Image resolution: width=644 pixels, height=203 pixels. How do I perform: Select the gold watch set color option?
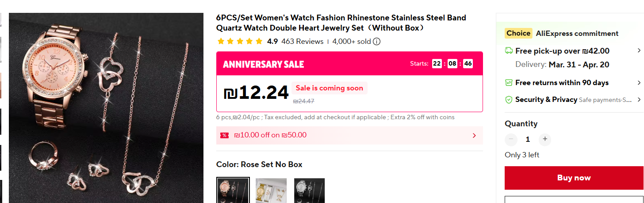[271, 190]
